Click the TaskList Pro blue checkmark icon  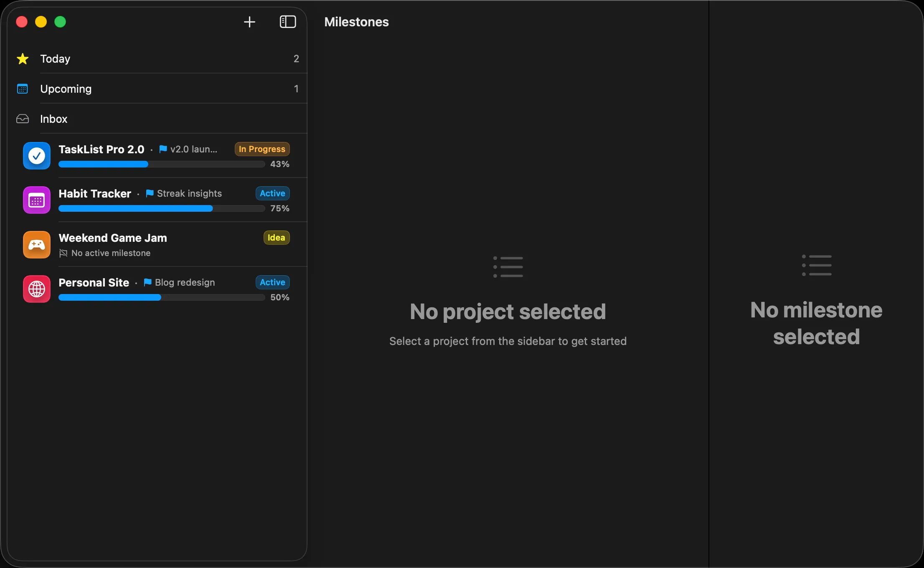37,156
